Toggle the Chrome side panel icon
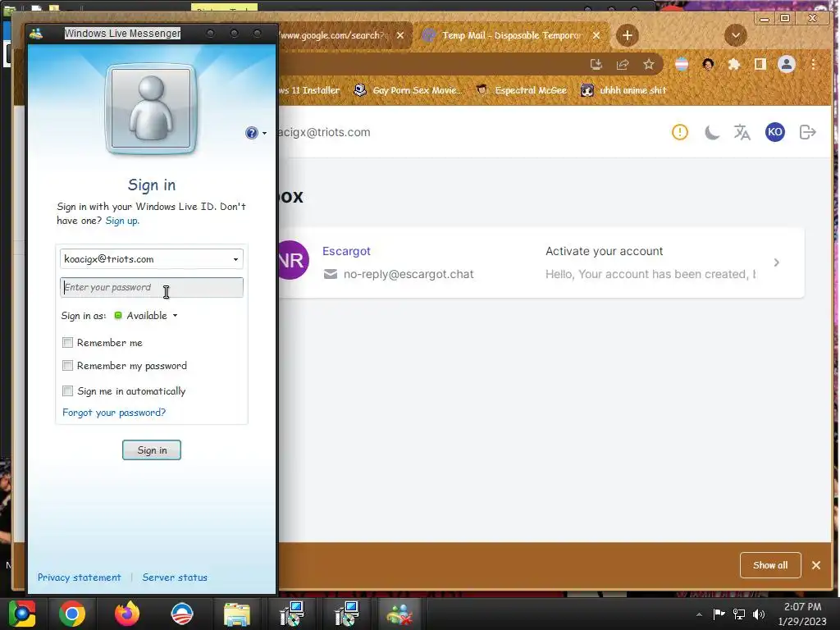This screenshot has height=630, width=840. tap(760, 65)
